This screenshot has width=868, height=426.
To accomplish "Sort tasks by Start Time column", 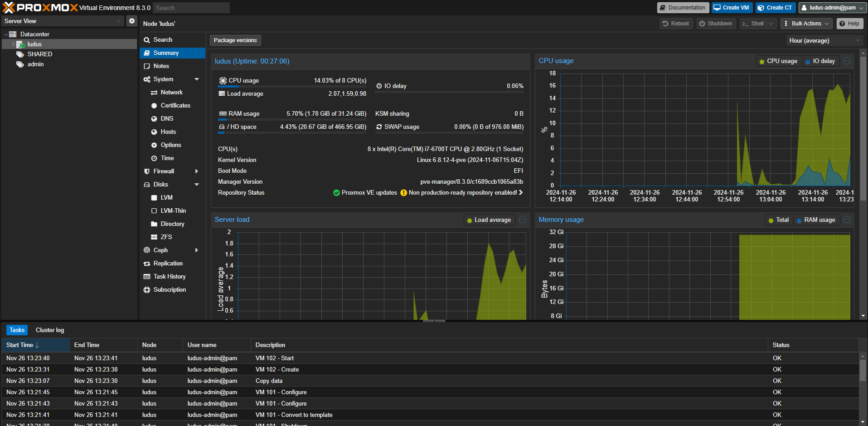I will (x=35, y=345).
